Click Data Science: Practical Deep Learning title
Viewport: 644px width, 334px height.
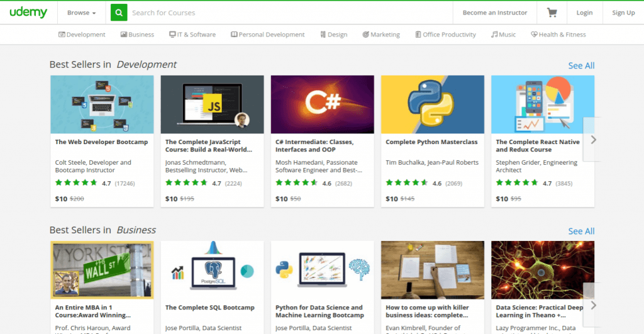pyautogui.click(x=539, y=311)
